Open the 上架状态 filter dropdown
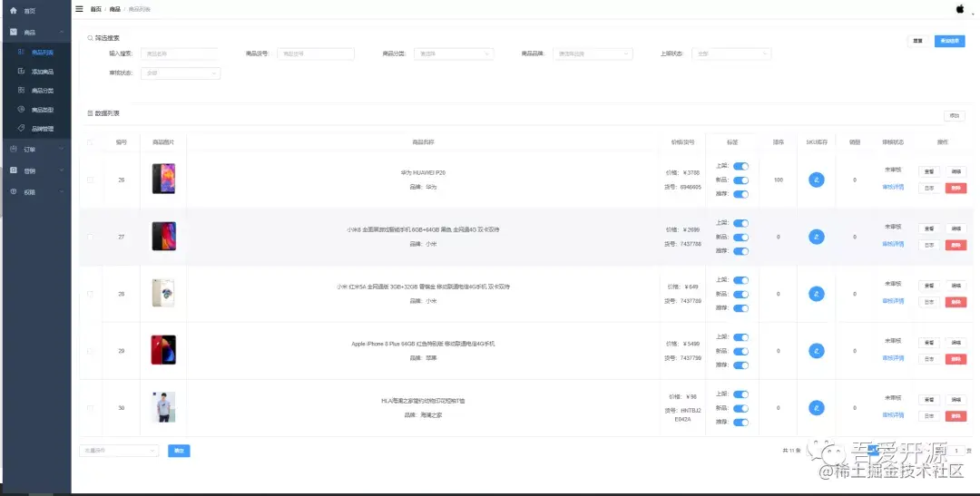The height and width of the screenshot is (496, 980). point(731,53)
